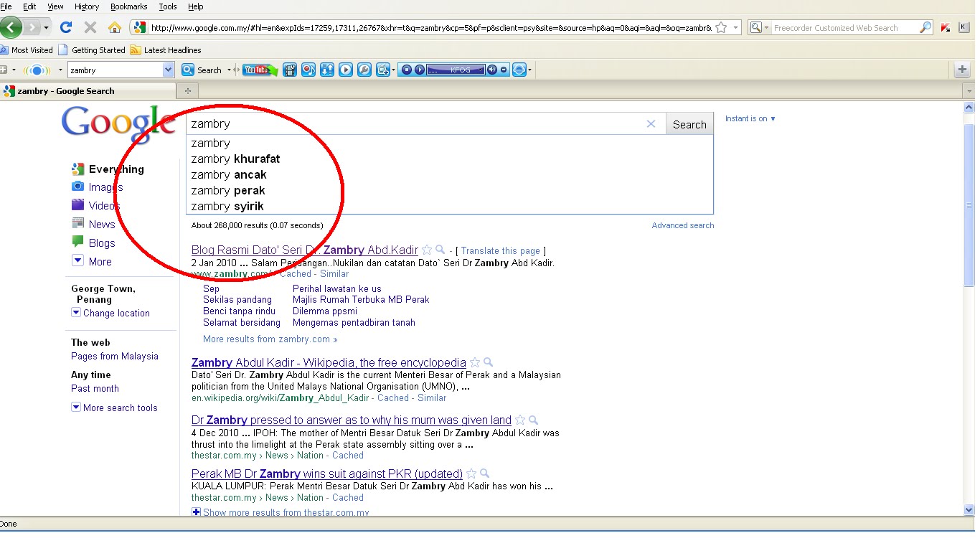Click the blue radio broadcast icon on toolbar
Viewport: 980px width, 551px height.
point(37,70)
